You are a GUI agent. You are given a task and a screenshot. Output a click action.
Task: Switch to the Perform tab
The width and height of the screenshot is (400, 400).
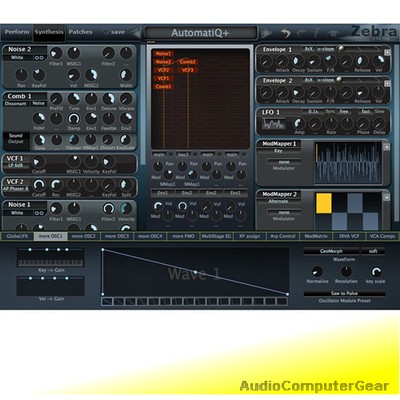point(17,32)
